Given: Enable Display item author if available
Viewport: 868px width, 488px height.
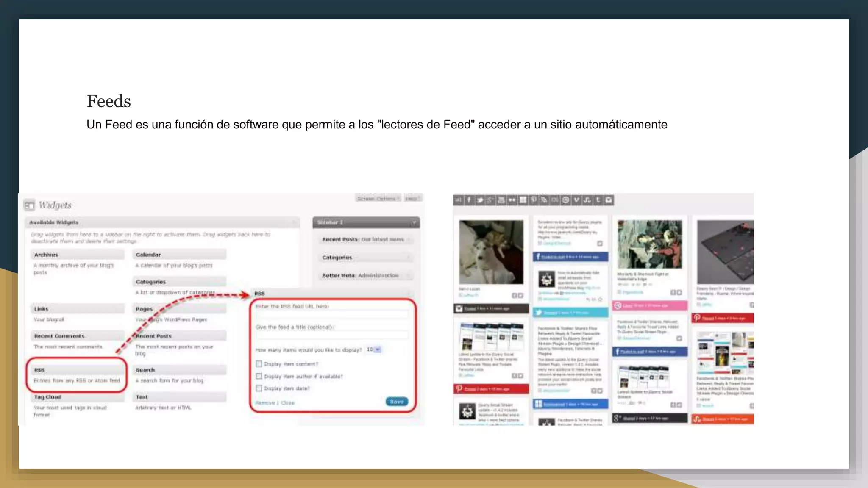Looking at the screenshot, I should point(259,376).
